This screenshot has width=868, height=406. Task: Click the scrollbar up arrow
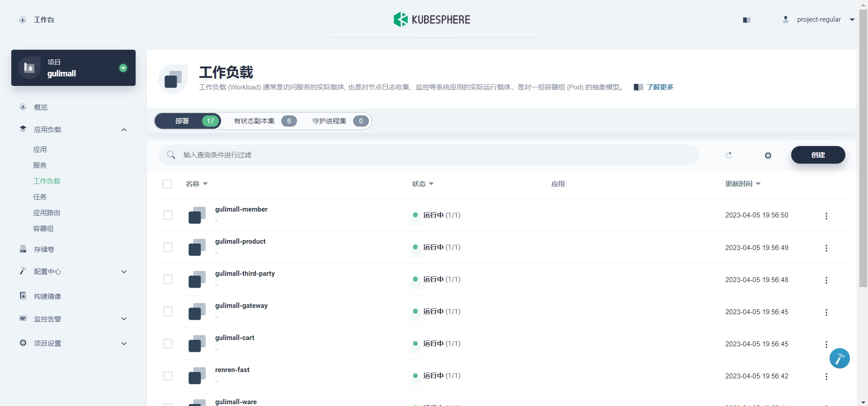(863, 4)
